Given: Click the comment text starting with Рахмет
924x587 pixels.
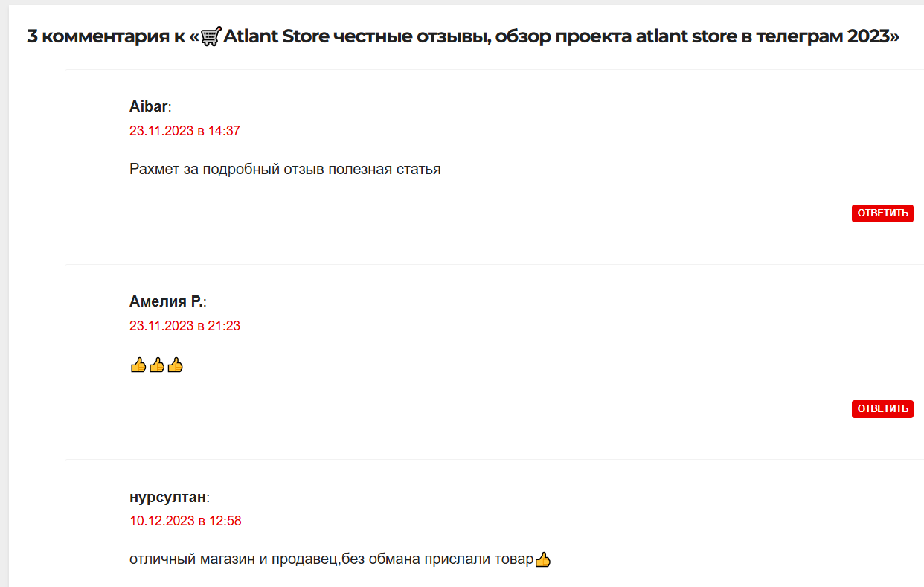Looking at the screenshot, I should coord(285,169).
